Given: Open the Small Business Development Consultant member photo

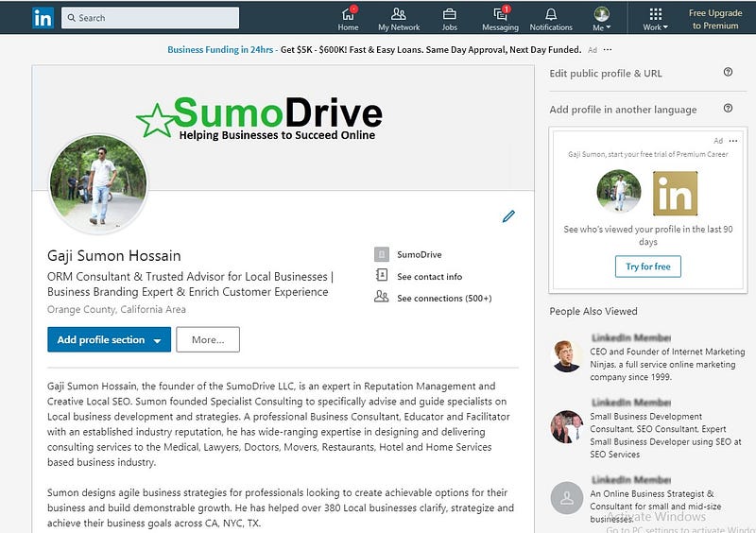Looking at the screenshot, I should pyautogui.click(x=566, y=427).
